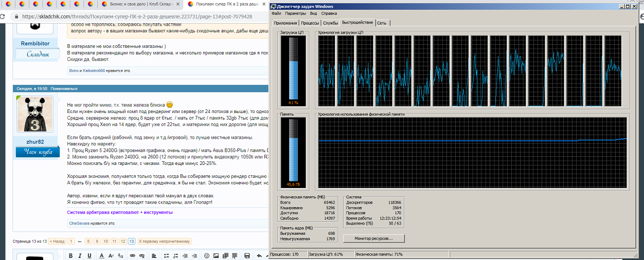
Task: Click the save draft floppy icon
Action: tap(247, 256)
